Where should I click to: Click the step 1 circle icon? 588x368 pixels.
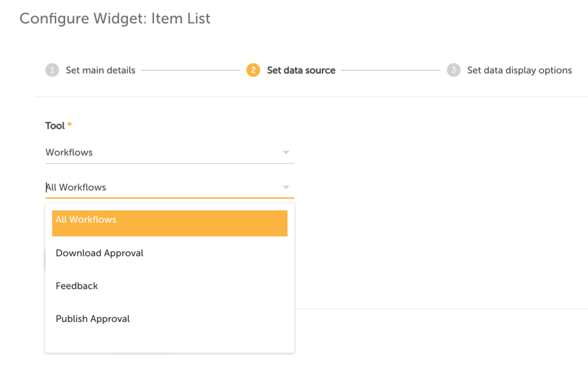tap(52, 70)
